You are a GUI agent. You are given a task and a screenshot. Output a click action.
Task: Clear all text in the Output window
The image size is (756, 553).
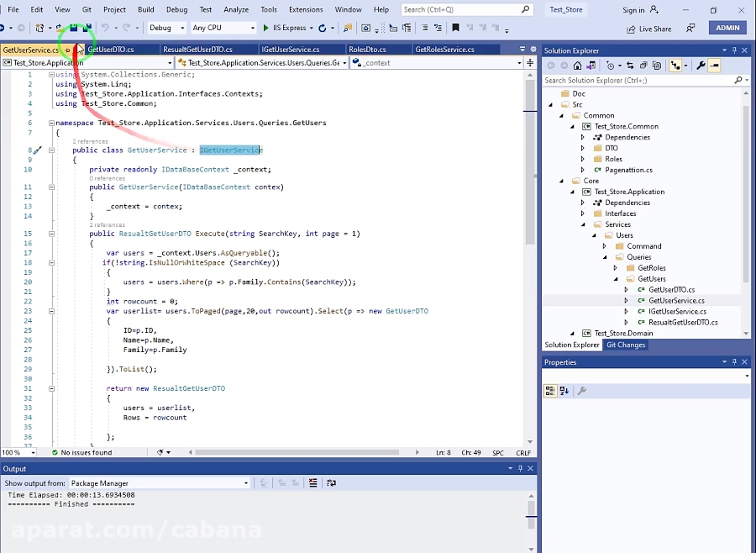tap(312, 483)
